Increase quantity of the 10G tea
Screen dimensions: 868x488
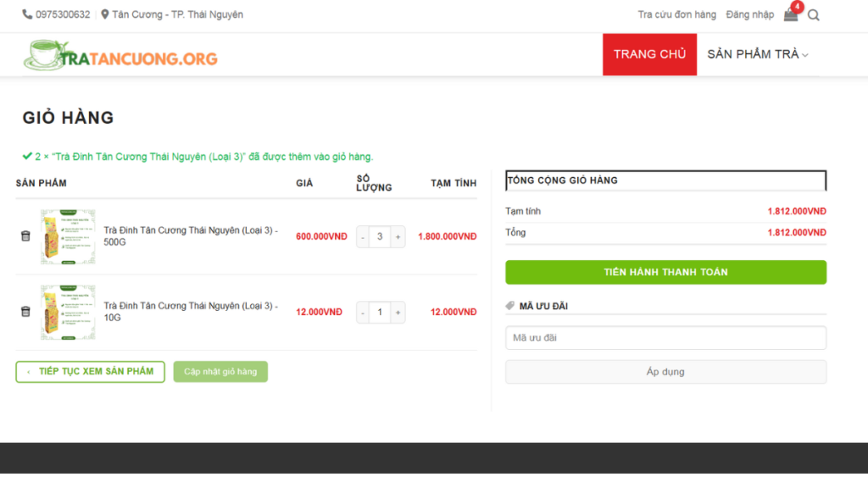click(398, 313)
